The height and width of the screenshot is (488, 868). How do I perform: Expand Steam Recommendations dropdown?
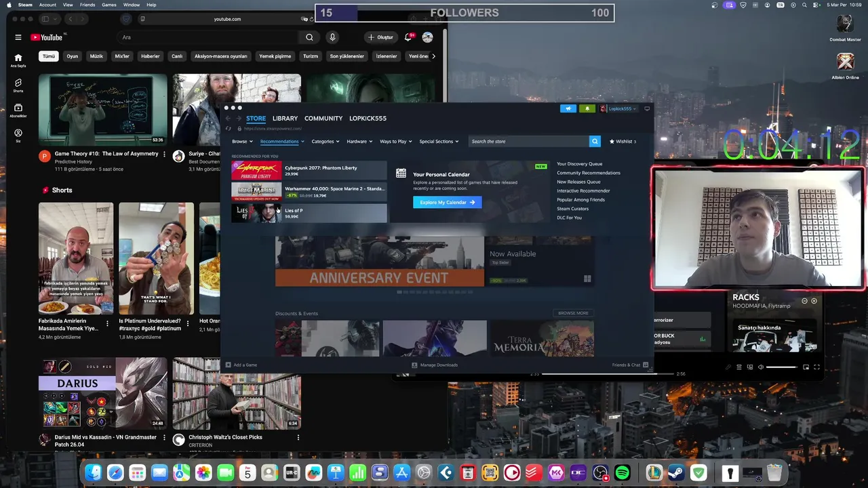(x=282, y=142)
